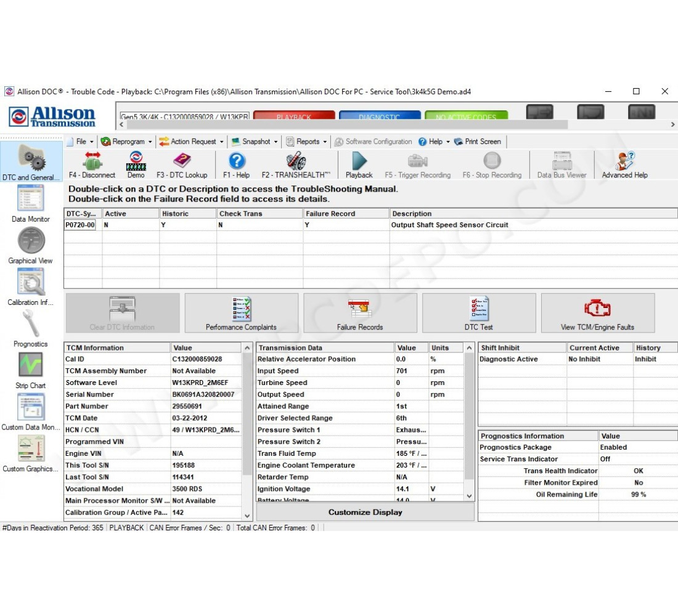
Task: Open the Reprogram menu
Action: pyautogui.click(x=126, y=141)
